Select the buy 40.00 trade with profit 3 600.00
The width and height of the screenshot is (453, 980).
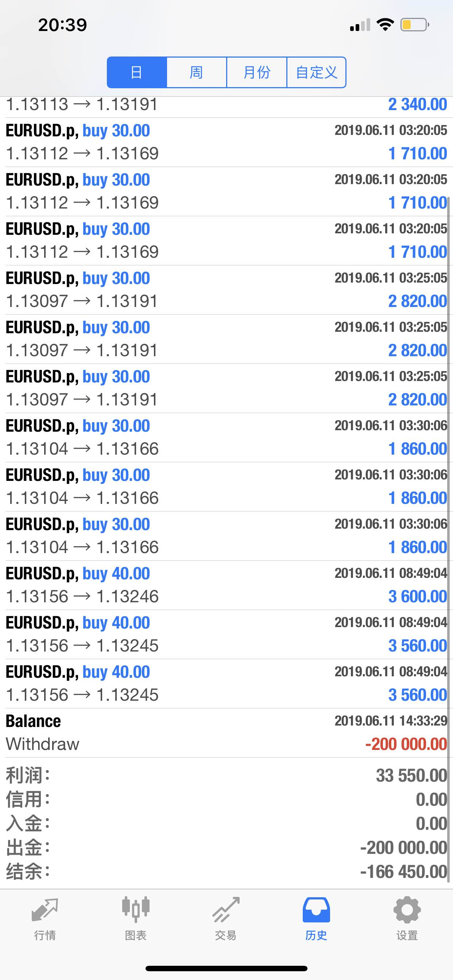pos(226,585)
